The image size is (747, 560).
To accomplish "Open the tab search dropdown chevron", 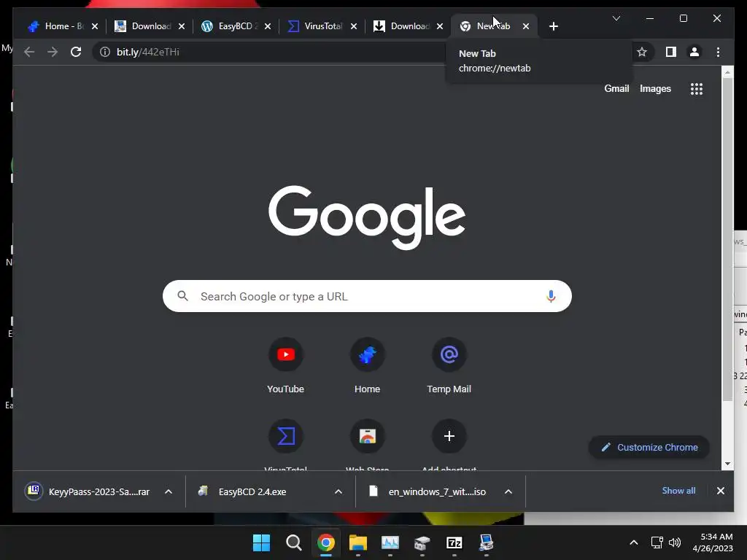I will pos(616,18).
